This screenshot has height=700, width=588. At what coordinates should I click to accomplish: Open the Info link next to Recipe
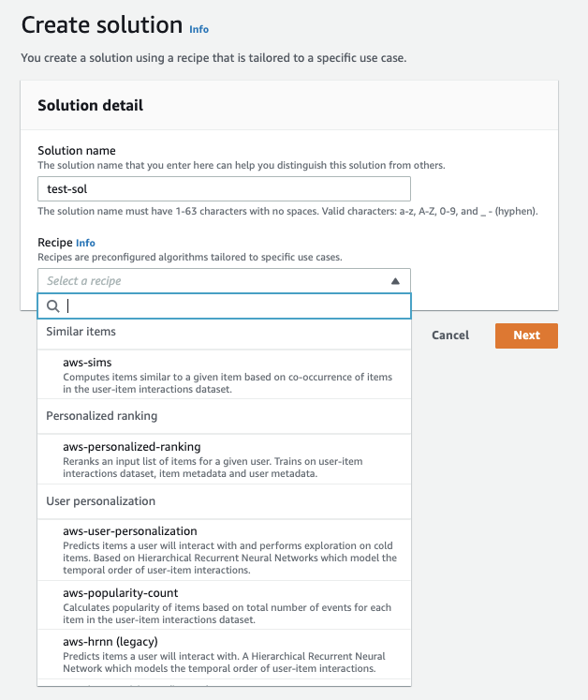[x=85, y=243]
